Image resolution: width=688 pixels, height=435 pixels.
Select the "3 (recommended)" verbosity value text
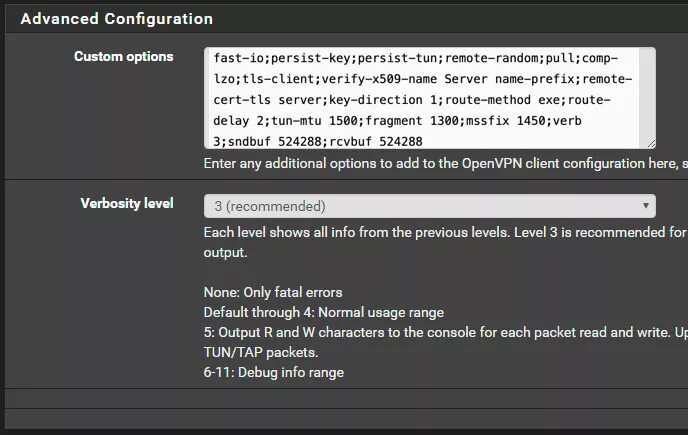[270, 207]
